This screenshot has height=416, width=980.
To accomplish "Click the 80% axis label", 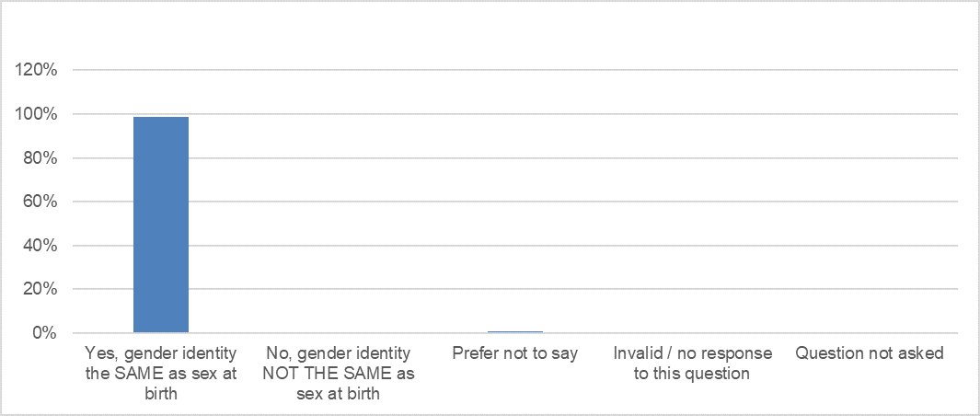I will (x=42, y=158).
